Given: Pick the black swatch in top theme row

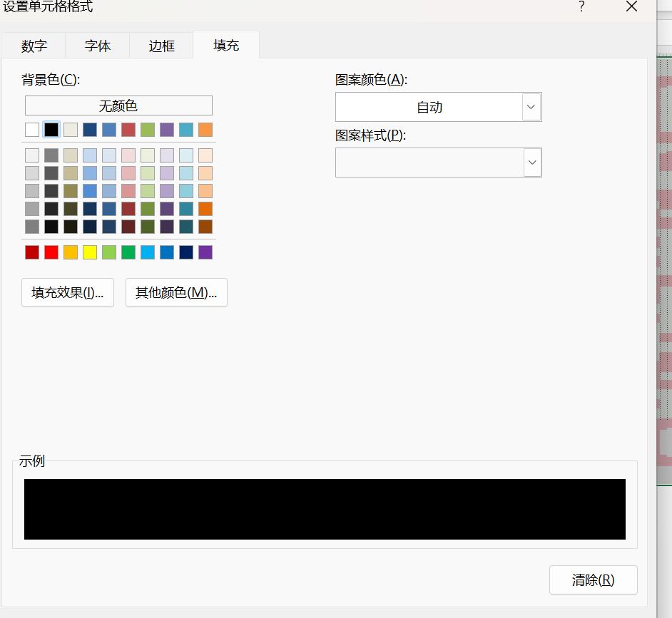Looking at the screenshot, I should coord(51,130).
